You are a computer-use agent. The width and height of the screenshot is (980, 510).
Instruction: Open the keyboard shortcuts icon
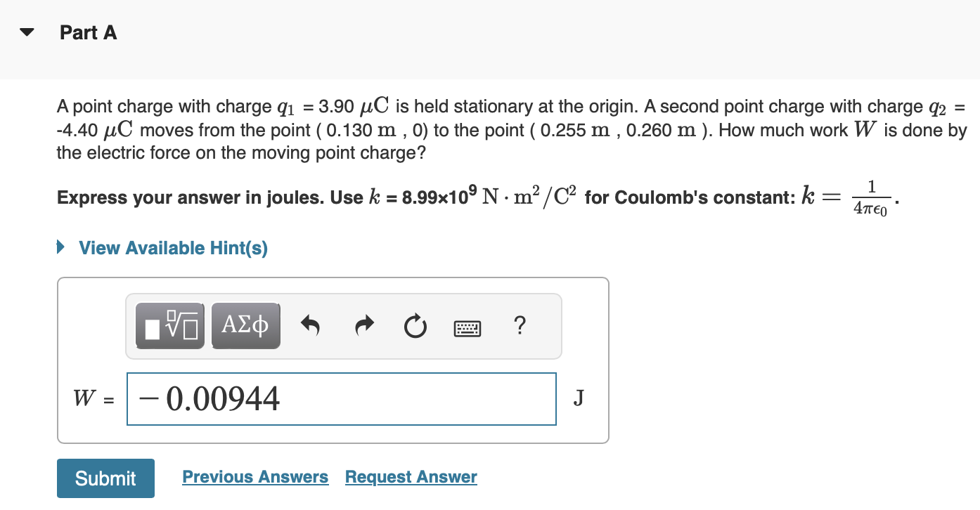[467, 327]
